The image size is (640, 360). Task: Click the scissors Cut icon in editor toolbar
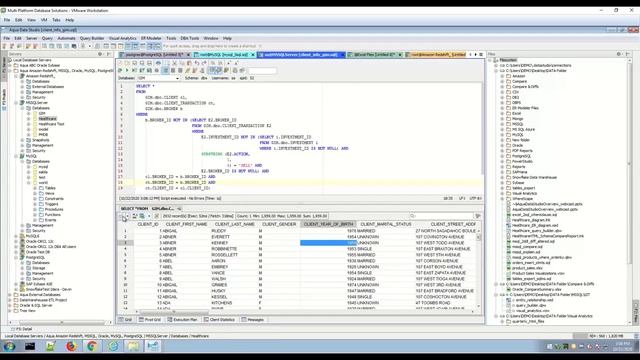point(174,63)
